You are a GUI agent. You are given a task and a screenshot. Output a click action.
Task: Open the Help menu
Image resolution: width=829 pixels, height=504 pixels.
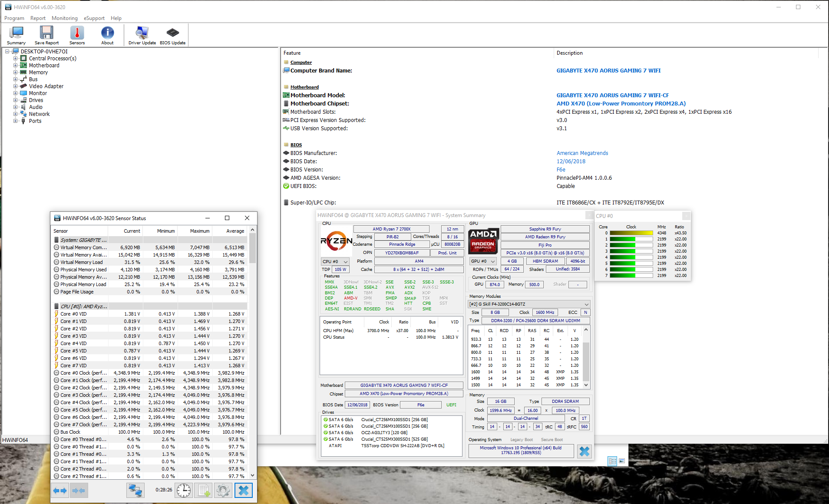[x=116, y=18]
